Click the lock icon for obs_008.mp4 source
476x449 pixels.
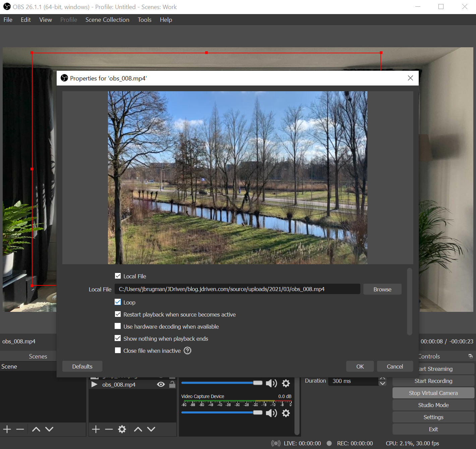pos(172,384)
